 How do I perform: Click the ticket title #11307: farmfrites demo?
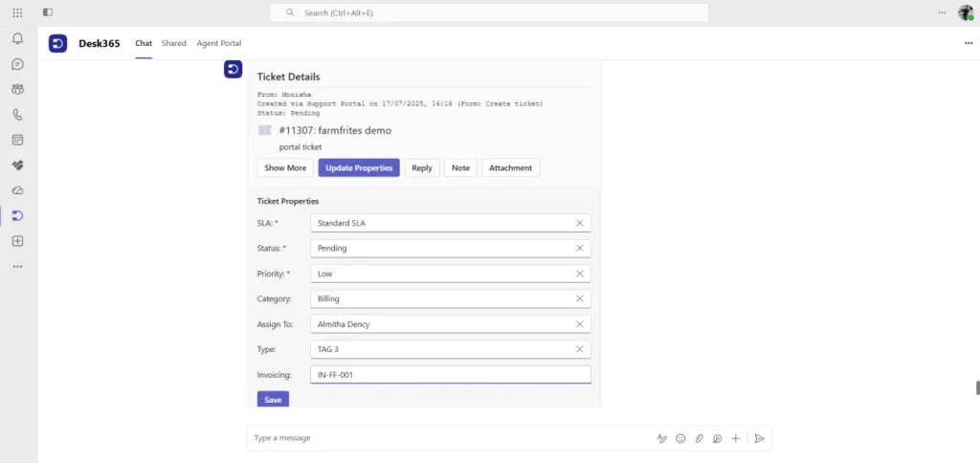tap(335, 131)
